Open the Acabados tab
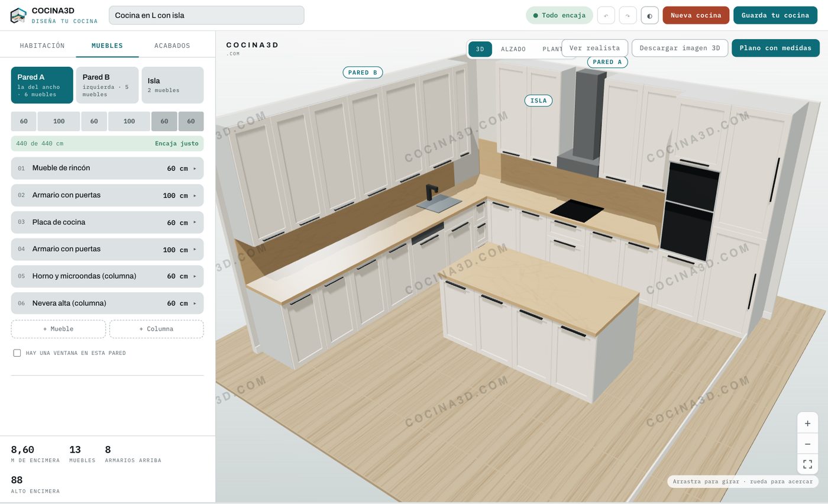The height and width of the screenshot is (504, 828). [172, 46]
